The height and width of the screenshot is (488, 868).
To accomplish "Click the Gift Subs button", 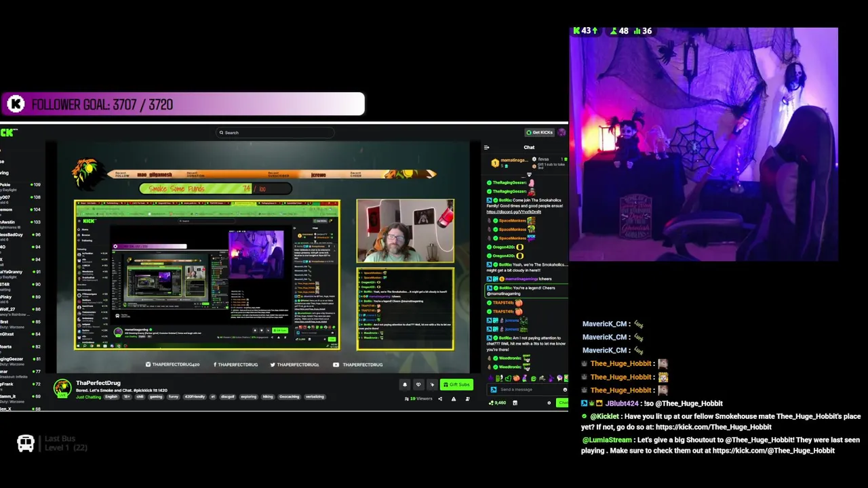I will point(456,384).
